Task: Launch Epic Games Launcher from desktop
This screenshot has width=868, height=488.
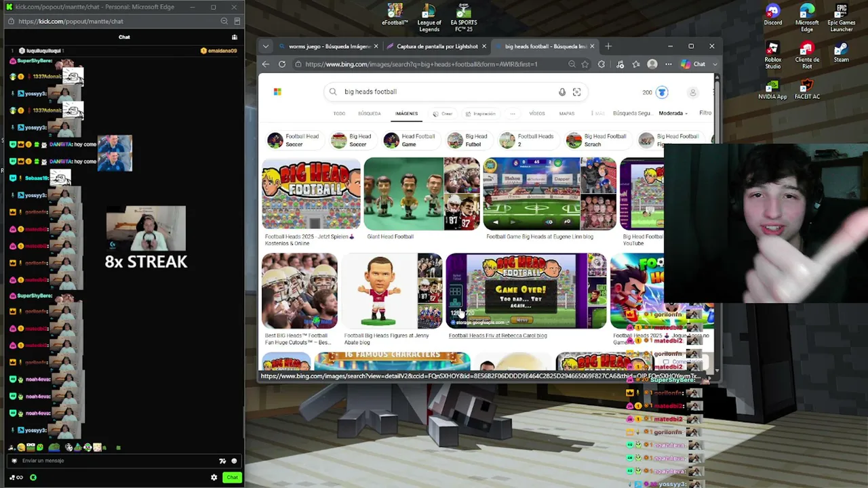Action: point(842,18)
